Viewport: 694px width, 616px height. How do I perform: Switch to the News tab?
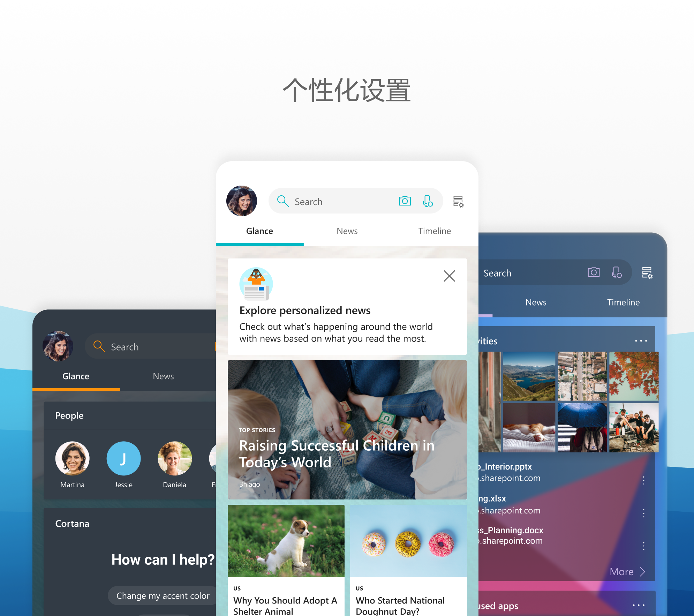346,230
